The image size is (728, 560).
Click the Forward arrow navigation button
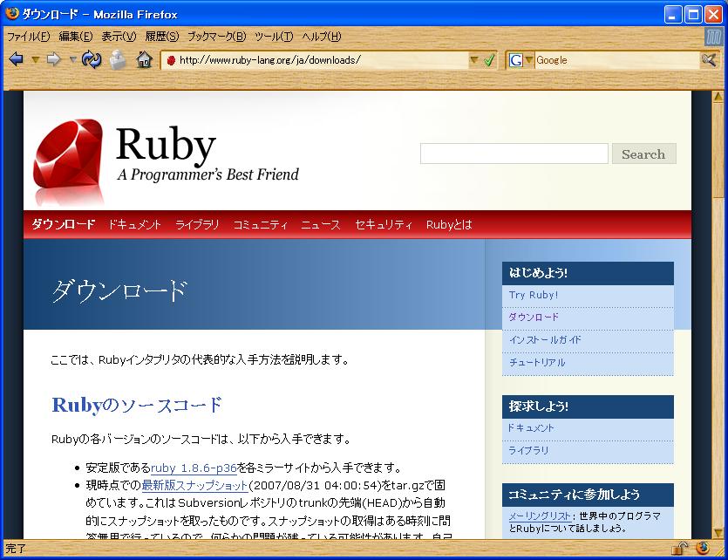point(53,60)
